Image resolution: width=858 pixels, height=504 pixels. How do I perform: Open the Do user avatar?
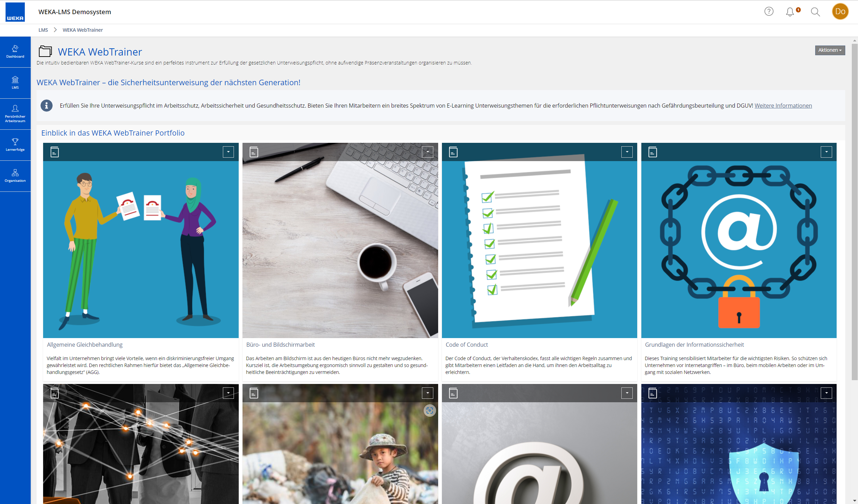(840, 12)
